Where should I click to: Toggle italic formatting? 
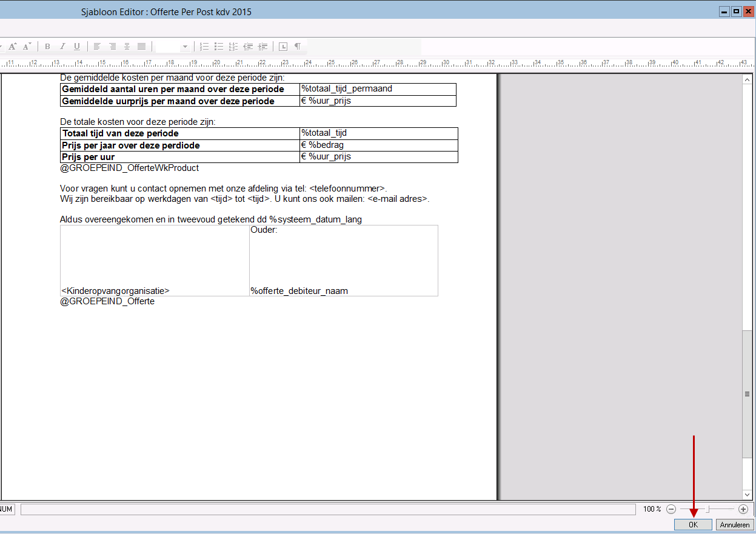[62, 47]
